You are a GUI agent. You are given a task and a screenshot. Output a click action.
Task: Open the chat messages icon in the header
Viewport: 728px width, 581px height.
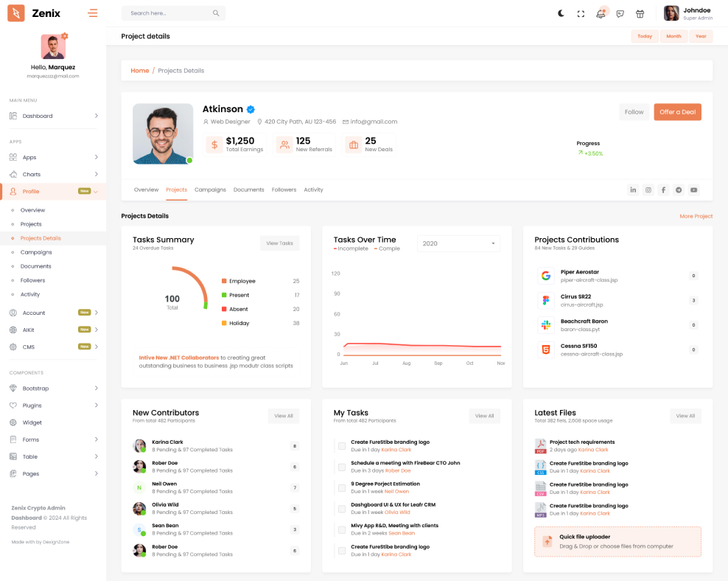tap(620, 13)
